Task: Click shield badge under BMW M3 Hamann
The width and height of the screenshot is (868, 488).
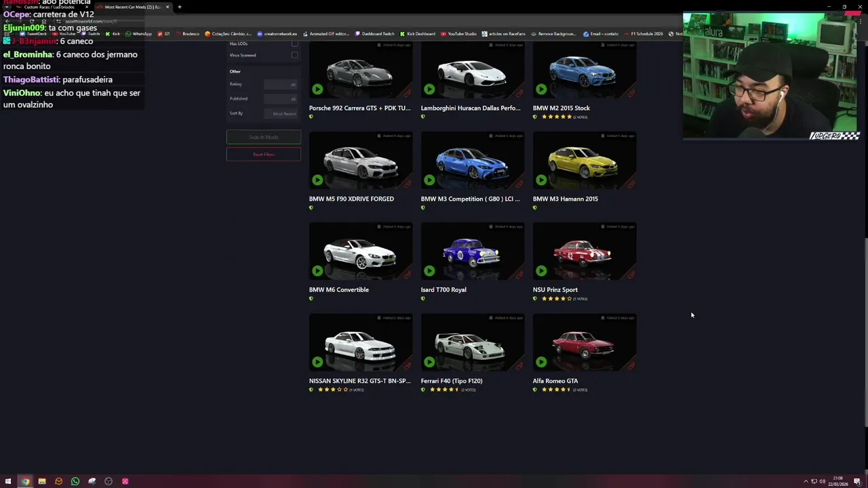Action: (x=535, y=207)
